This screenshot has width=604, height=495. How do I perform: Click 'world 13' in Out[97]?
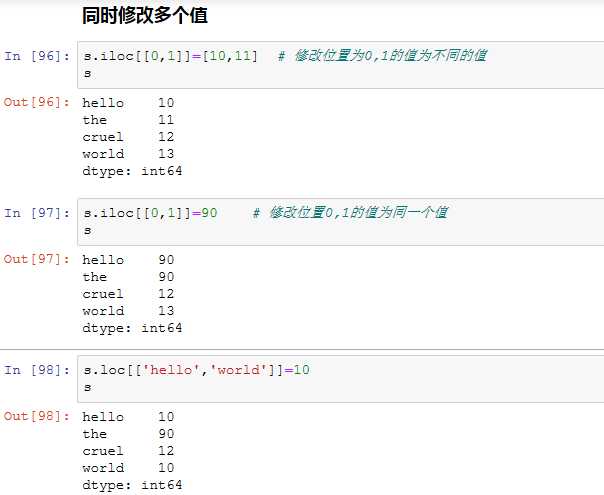pos(128,310)
